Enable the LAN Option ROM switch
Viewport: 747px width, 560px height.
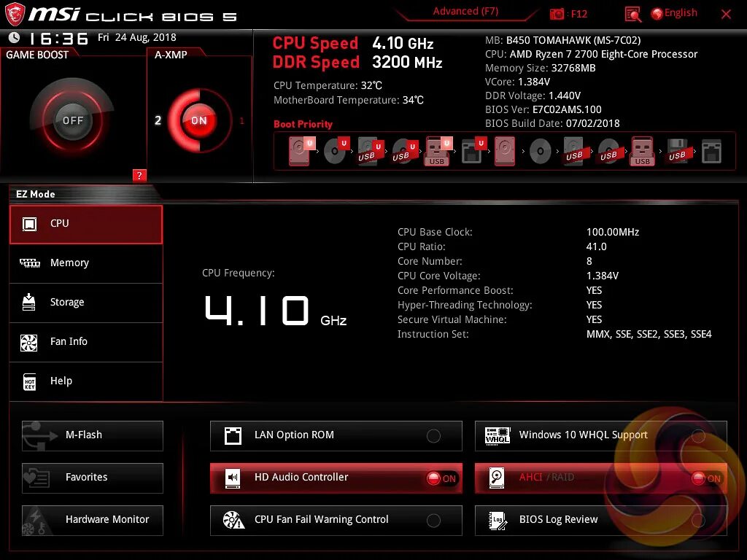434,435
